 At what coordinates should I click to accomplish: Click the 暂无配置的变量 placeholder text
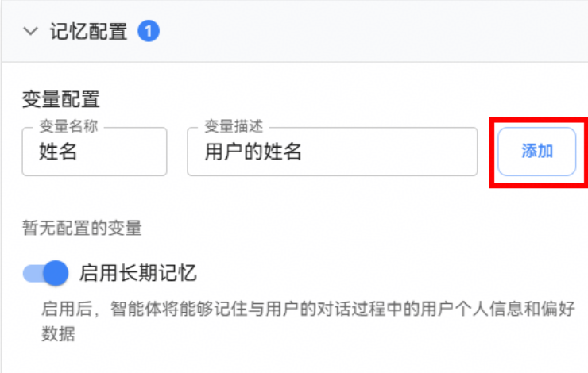coord(81,229)
